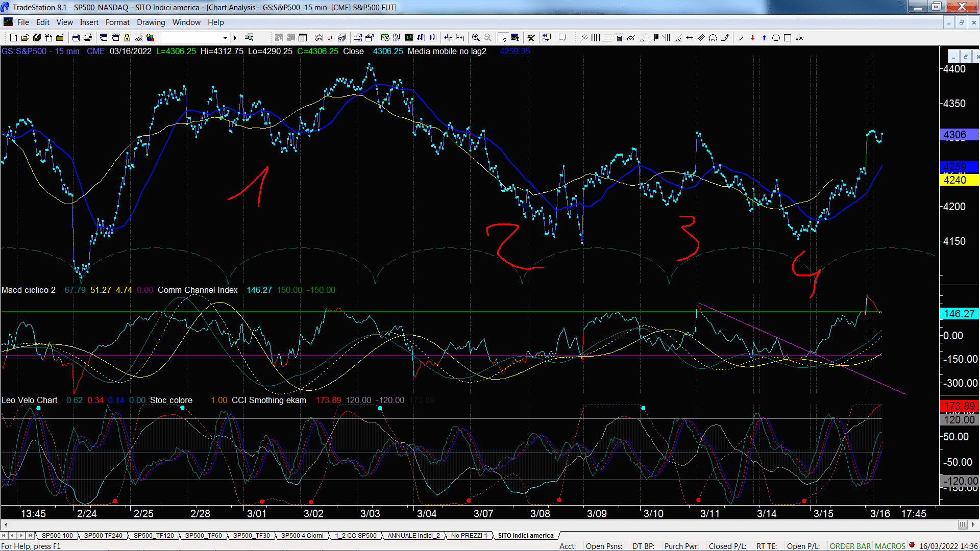The width and height of the screenshot is (980, 551).
Task: Click the small arrow right of symbol box
Action: point(235,38)
